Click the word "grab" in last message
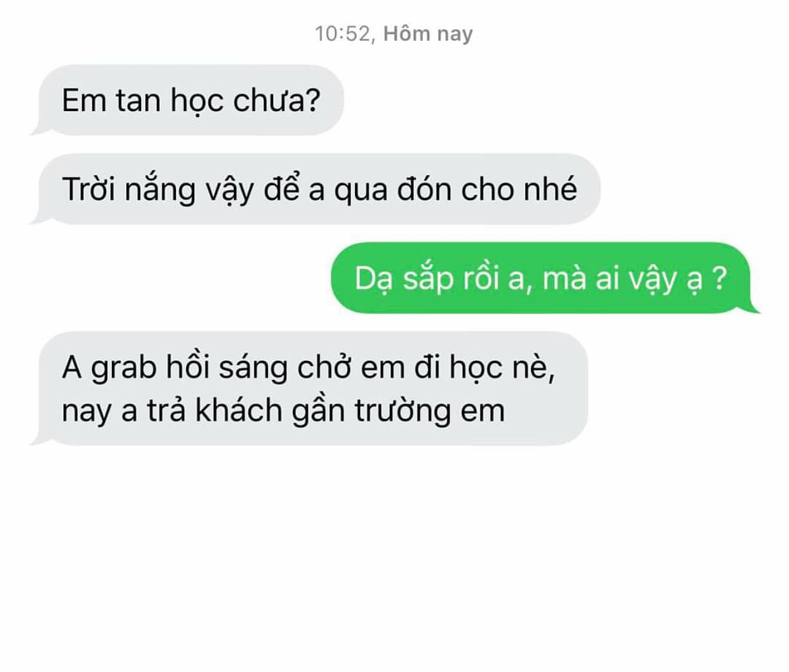 (x=123, y=368)
